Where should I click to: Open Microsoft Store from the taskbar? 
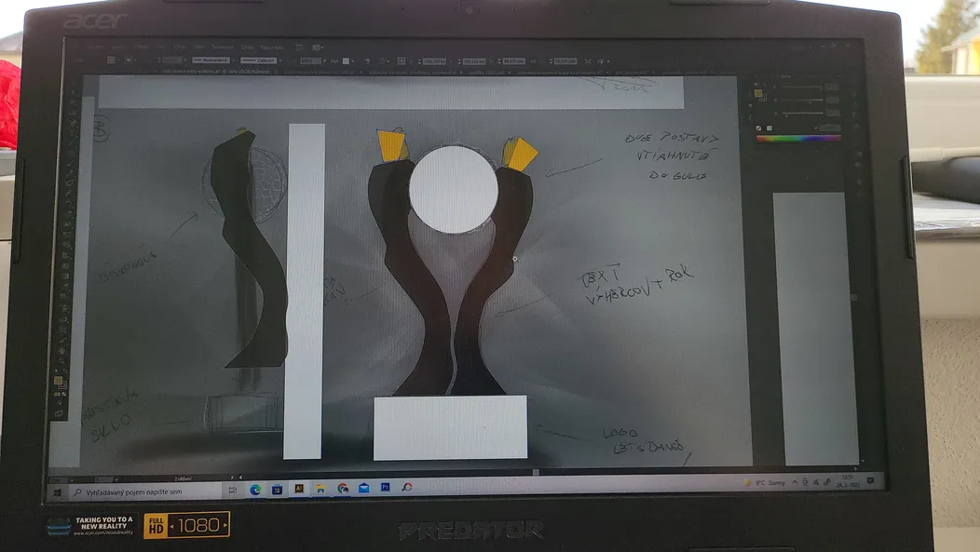pos(277,490)
